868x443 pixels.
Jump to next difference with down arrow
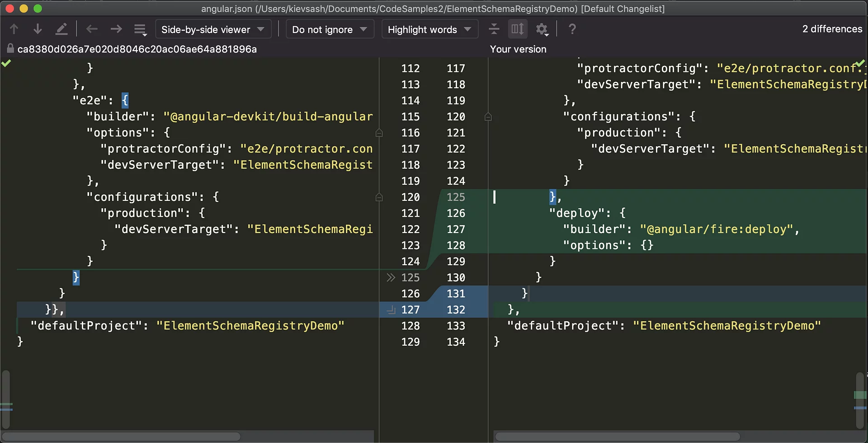tap(38, 29)
